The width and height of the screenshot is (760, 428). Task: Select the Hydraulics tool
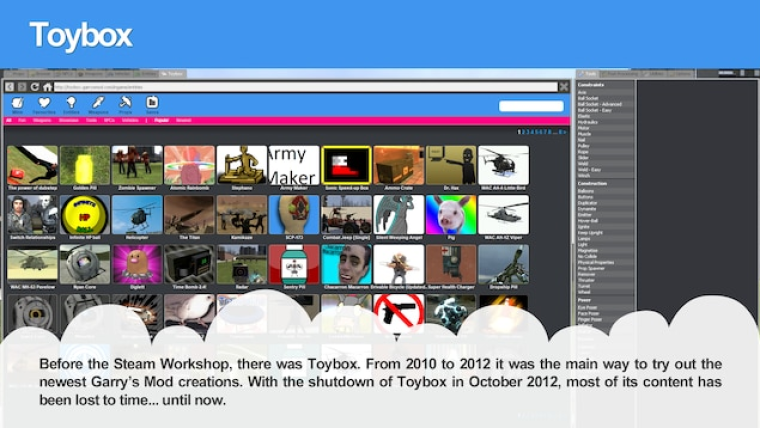coord(605,122)
